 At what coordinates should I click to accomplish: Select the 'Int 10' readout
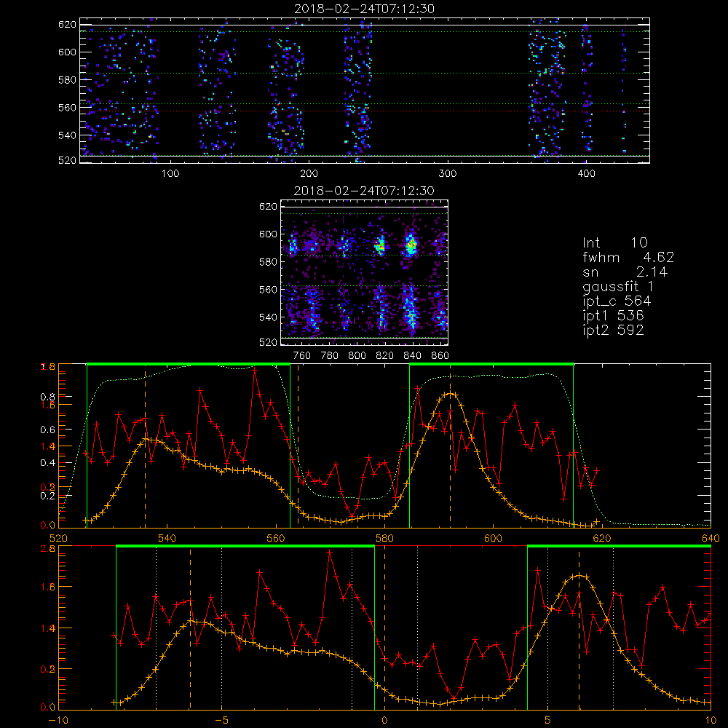tap(615, 242)
